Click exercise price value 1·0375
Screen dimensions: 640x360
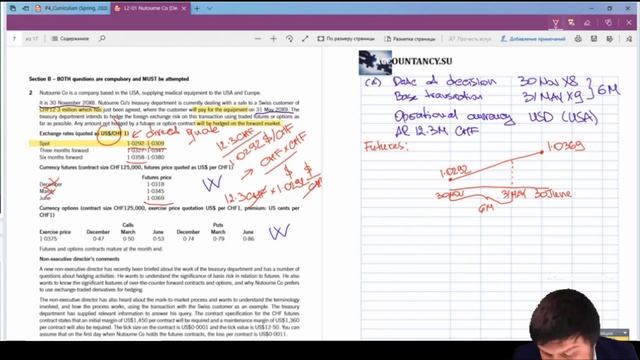48,239
